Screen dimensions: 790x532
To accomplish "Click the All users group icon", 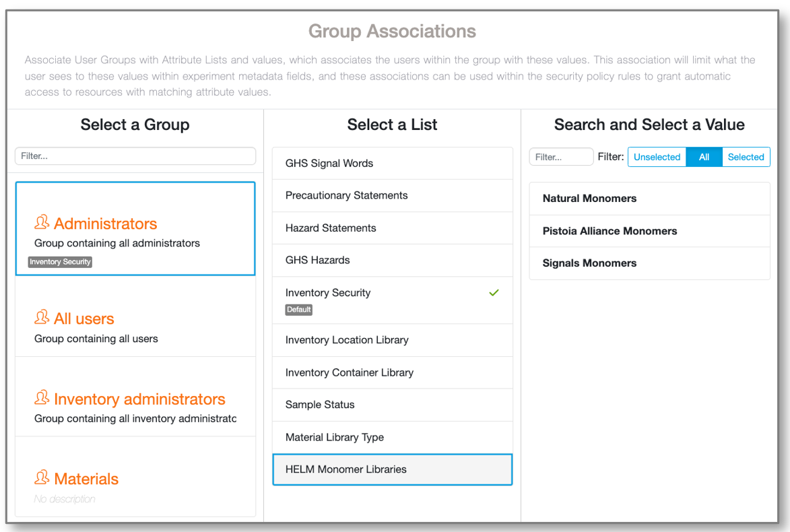I will click(42, 317).
